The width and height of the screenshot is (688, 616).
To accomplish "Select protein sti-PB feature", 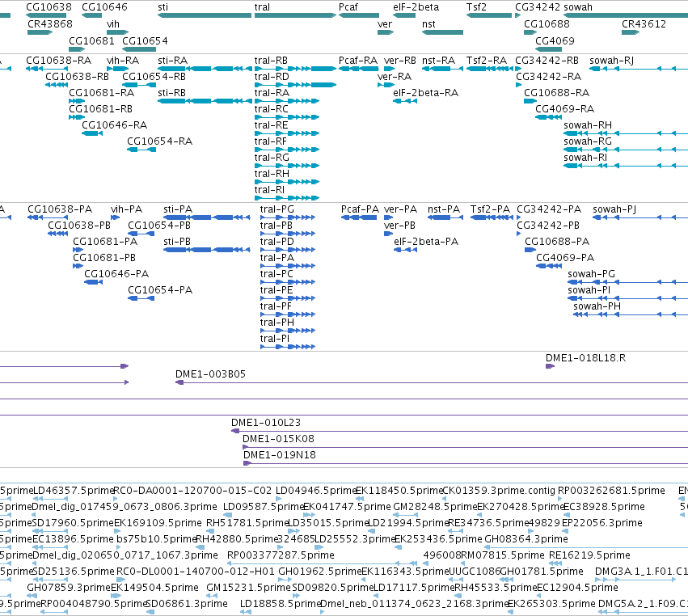I will pos(207,250).
